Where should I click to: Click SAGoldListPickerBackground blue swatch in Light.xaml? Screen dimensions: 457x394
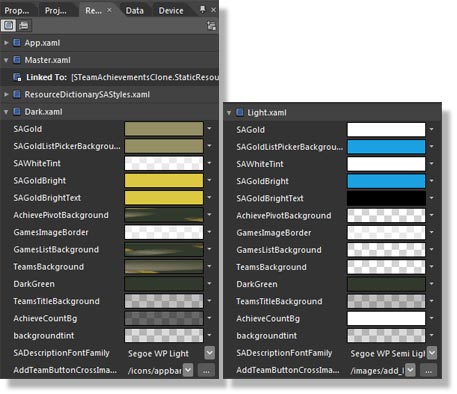386,147
